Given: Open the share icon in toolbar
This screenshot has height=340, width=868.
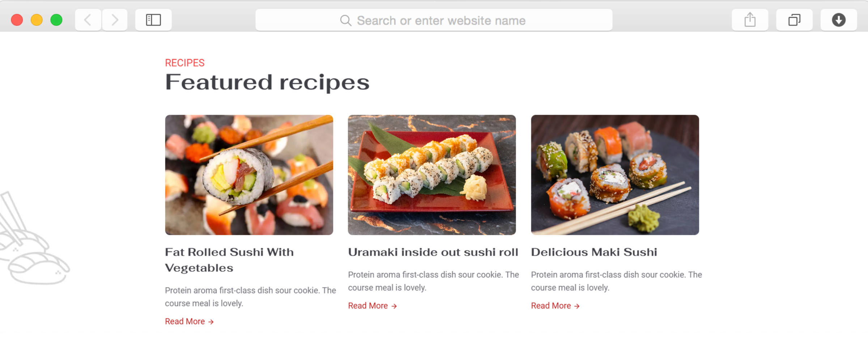Looking at the screenshot, I should point(750,20).
